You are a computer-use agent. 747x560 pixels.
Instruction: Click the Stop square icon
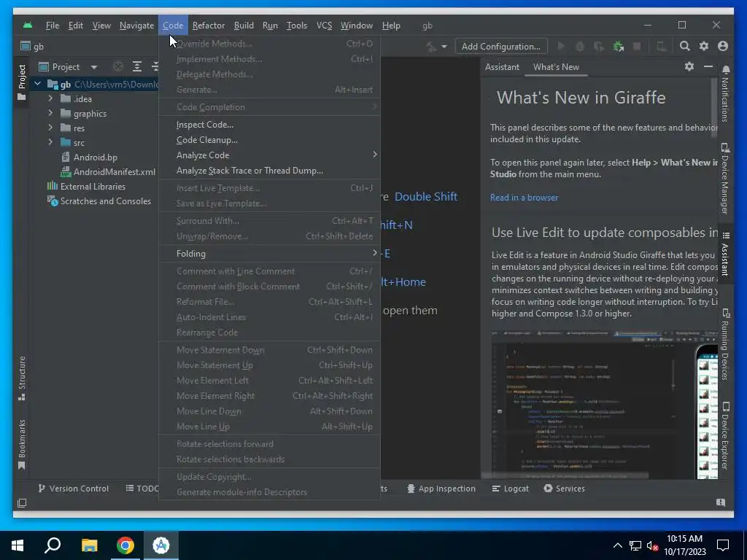point(636,46)
